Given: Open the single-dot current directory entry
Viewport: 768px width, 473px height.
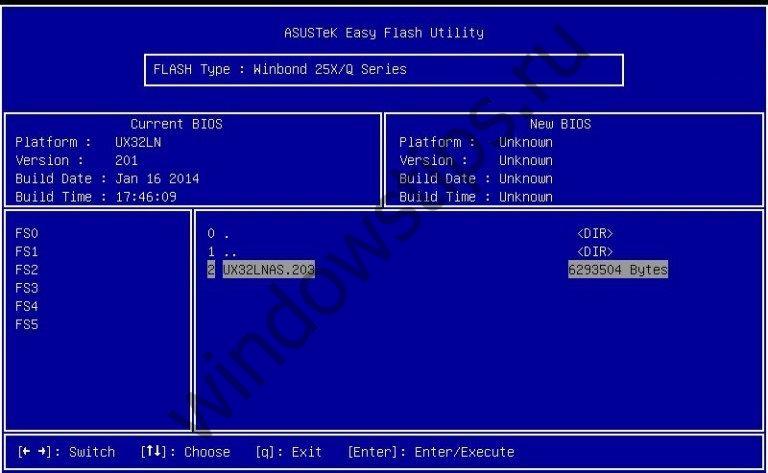Looking at the screenshot, I should click(x=218, y=234).
